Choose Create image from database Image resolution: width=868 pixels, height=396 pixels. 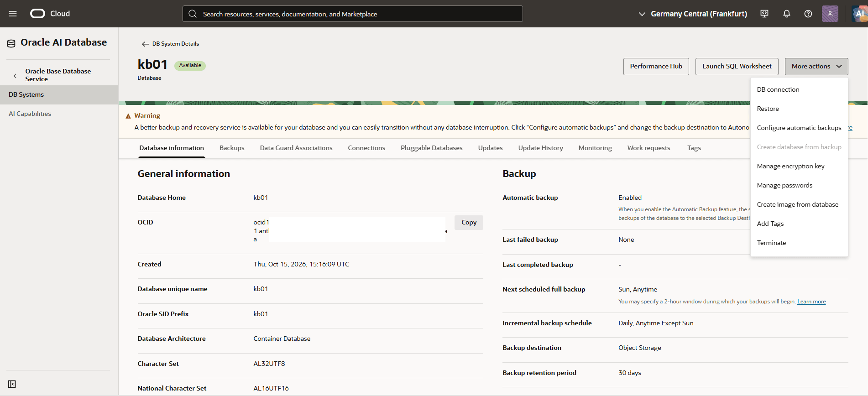pyautogui.click(x=799, y=204)
